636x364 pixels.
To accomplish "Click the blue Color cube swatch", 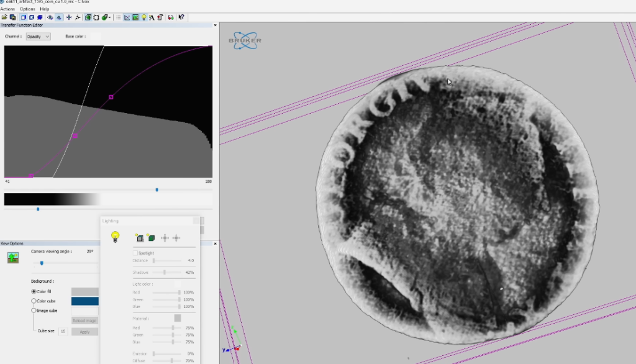I will pos(84,301).
